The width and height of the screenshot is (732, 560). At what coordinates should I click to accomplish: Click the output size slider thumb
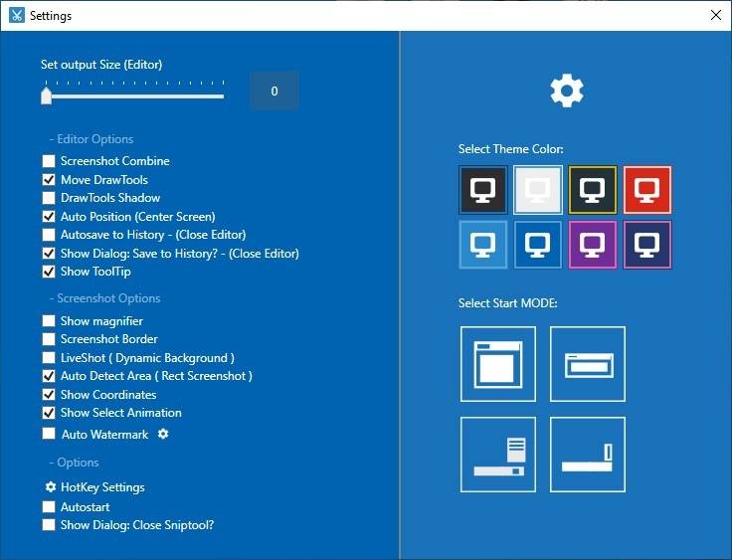(46, 95)
